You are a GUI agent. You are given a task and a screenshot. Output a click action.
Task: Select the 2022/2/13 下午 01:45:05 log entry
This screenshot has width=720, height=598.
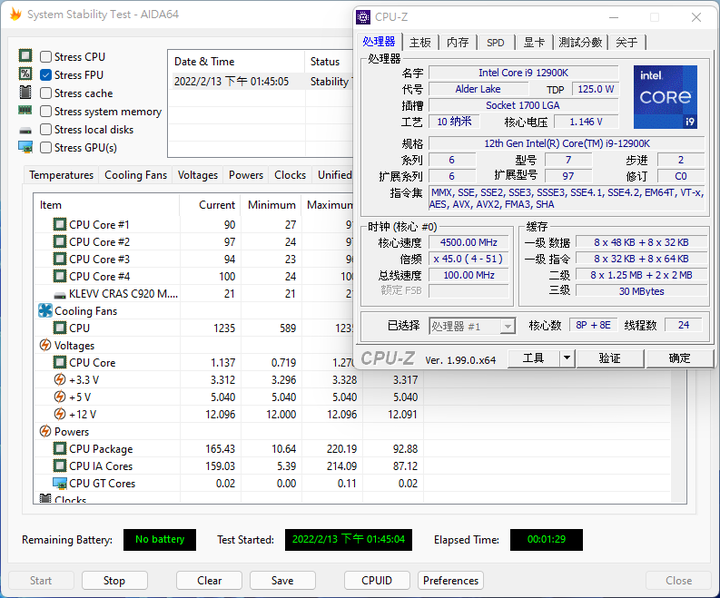pos(262,81)
